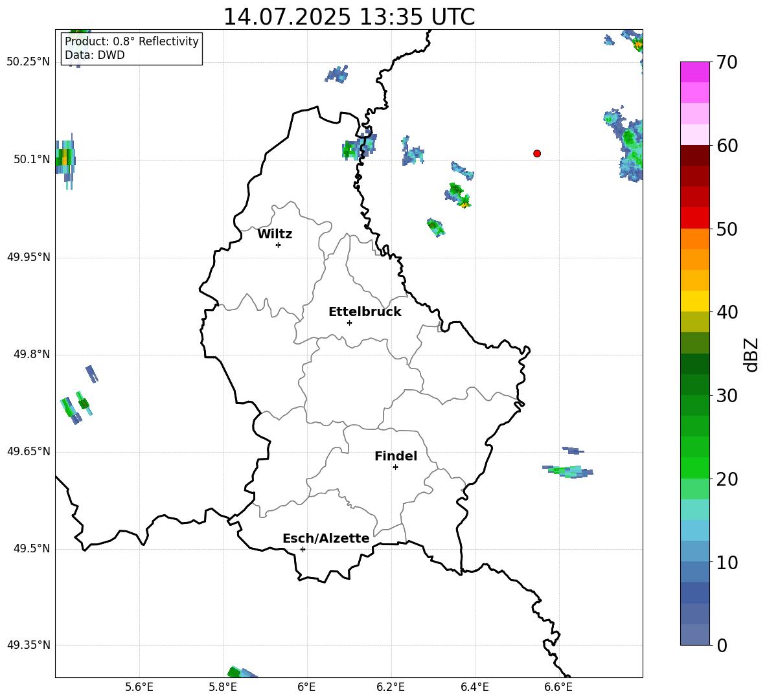The width and height of the screenshot is (767, 700).
Task: Click the red dot marker on the map
Action: (x=537, y=153)
